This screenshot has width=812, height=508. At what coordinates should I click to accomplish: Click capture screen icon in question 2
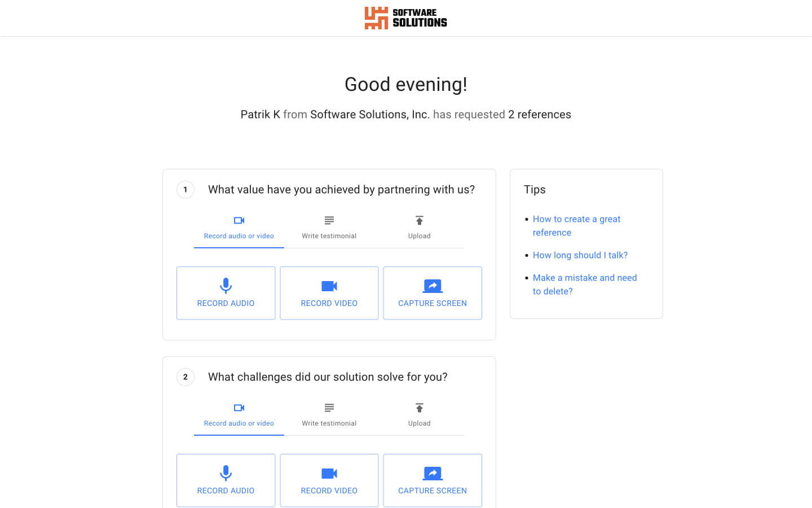[433, 474]
